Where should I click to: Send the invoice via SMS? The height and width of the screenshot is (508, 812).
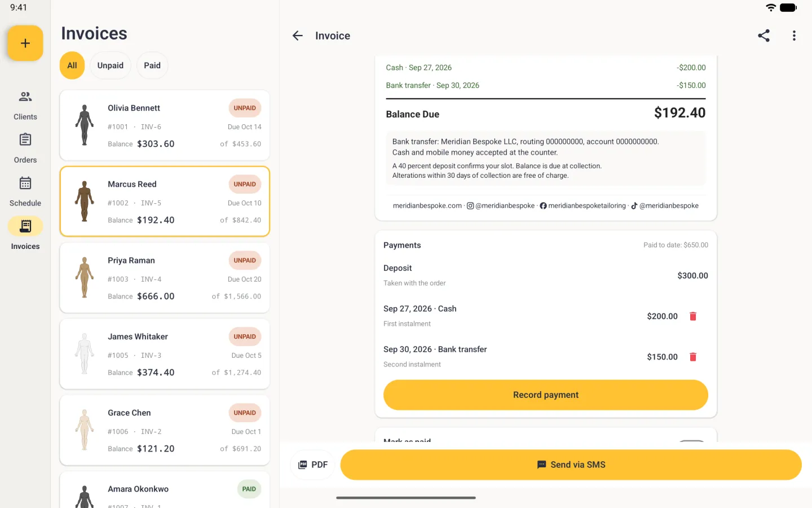click(x=571, y=465)
